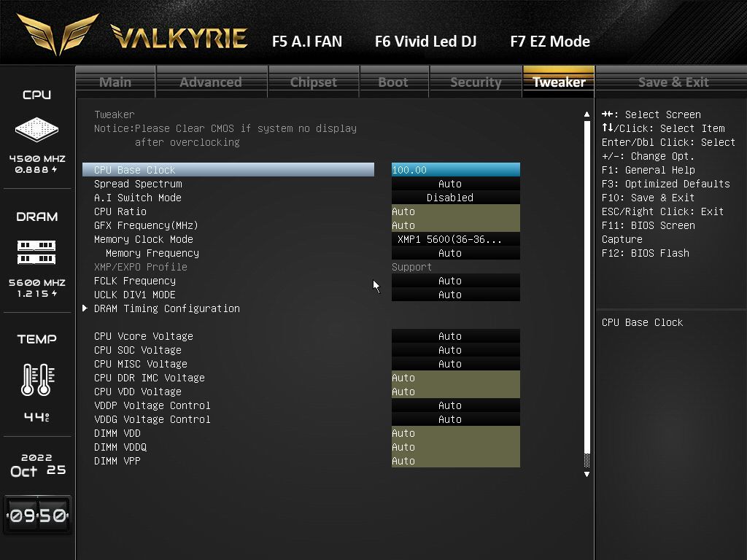Select the DIMM VDDQ label
Image resolution: width=747 pixels, height=560 pixels.
click(120, 447)
